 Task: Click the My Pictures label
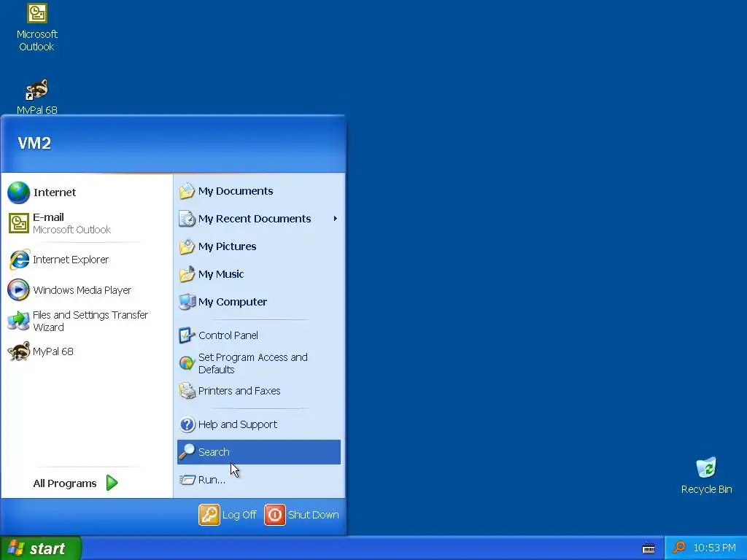[228, 246]
